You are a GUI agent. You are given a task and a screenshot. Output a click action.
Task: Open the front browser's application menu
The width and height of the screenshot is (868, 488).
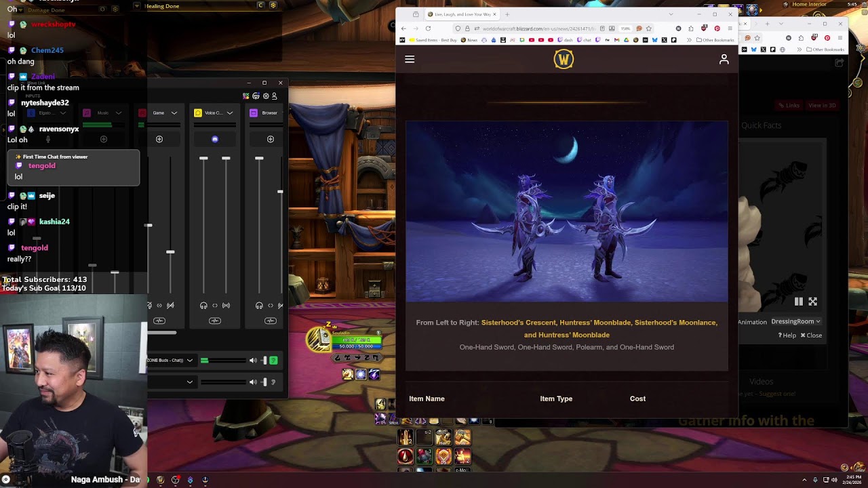point(730,28)
